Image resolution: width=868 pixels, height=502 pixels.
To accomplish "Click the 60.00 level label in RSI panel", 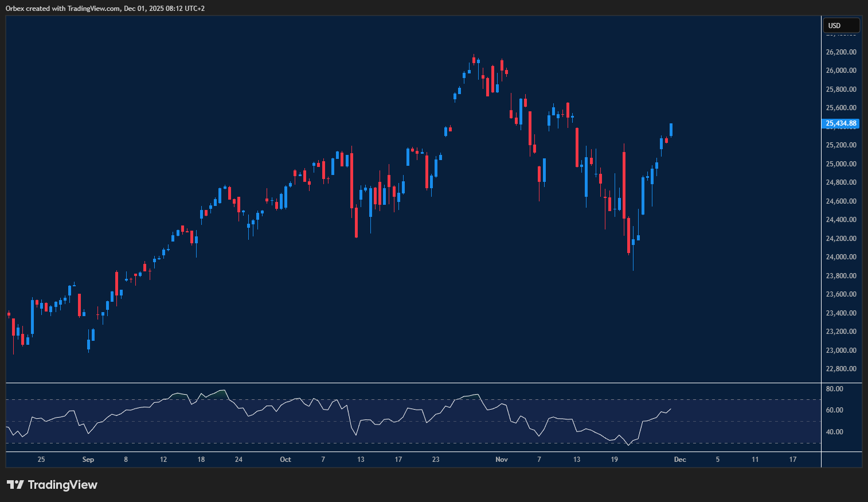I will (x=835, y=410).
